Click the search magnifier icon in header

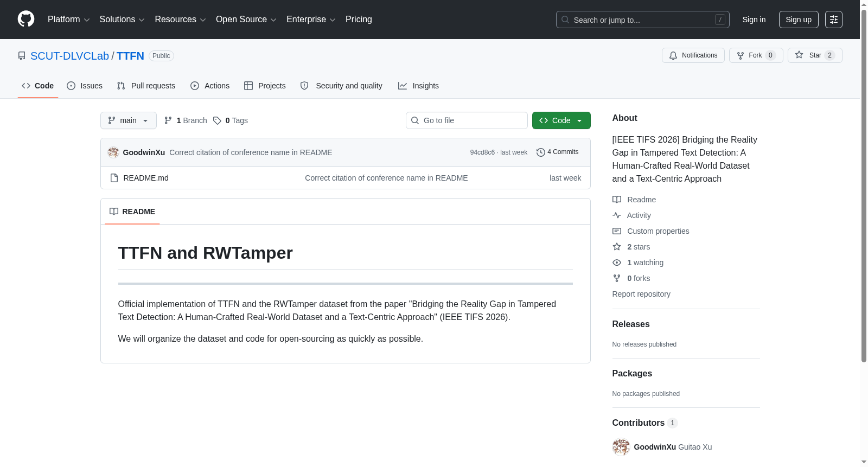tap(565, 20)
